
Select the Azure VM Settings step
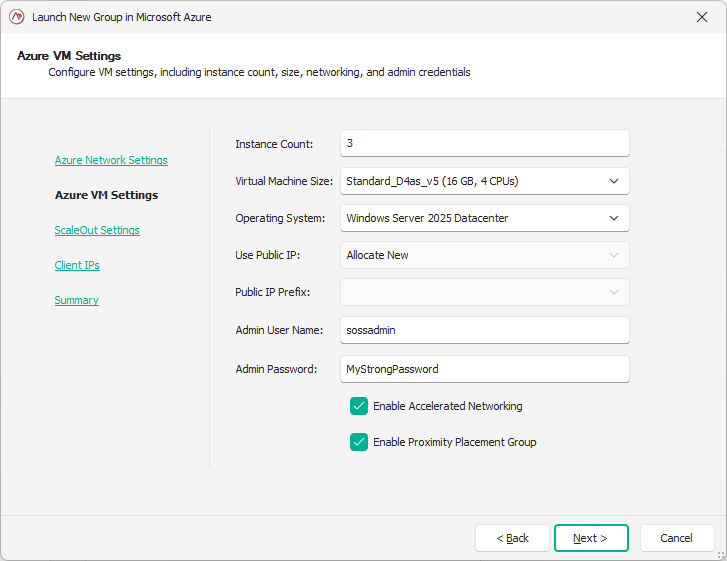pos(106,195)
